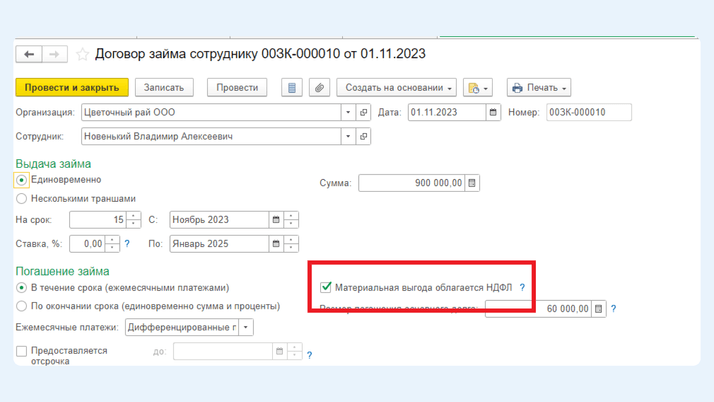
Task: Show help for Ставка, % field
Action: (x=127, y=244)
